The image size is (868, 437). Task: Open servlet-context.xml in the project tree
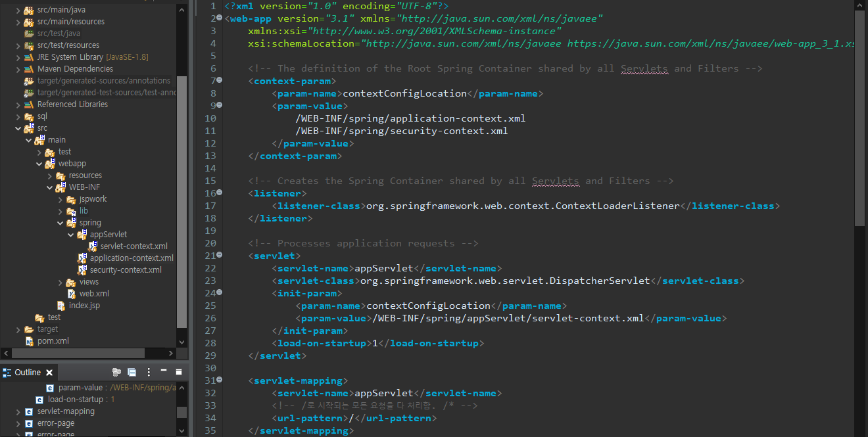click(134, 246)
